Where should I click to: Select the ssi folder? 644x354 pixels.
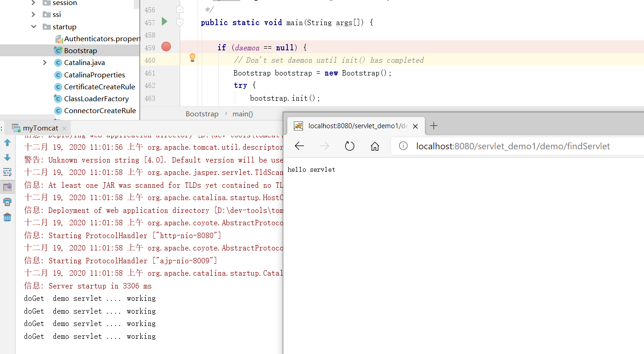click(57, 15)
